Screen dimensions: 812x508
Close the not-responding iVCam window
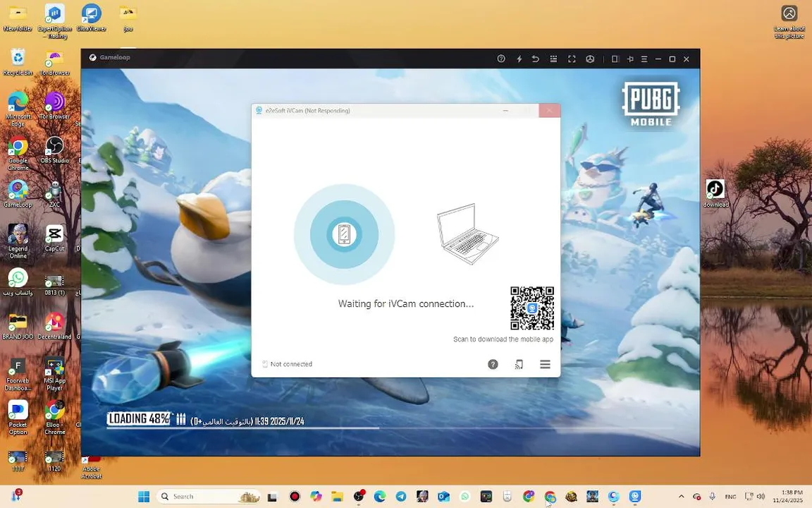point(550,110)
